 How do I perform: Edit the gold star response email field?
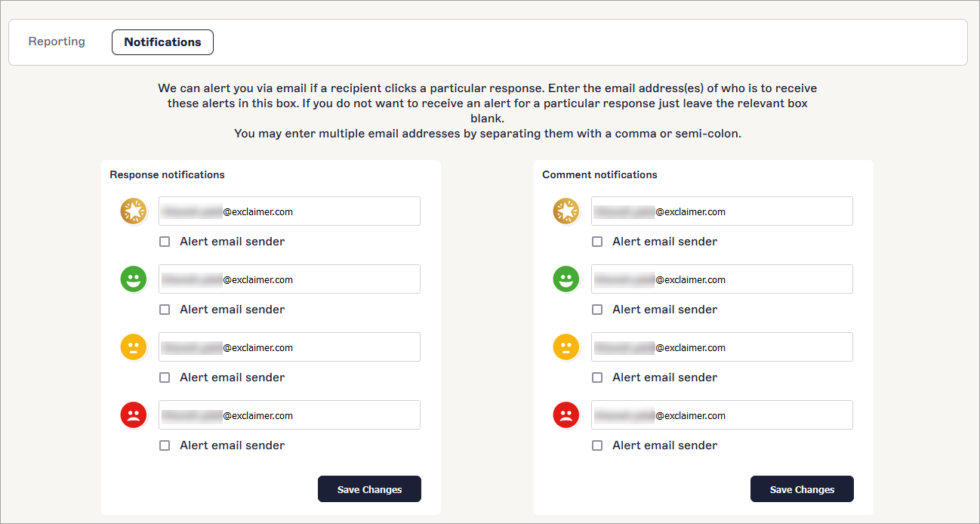[289, 211]
